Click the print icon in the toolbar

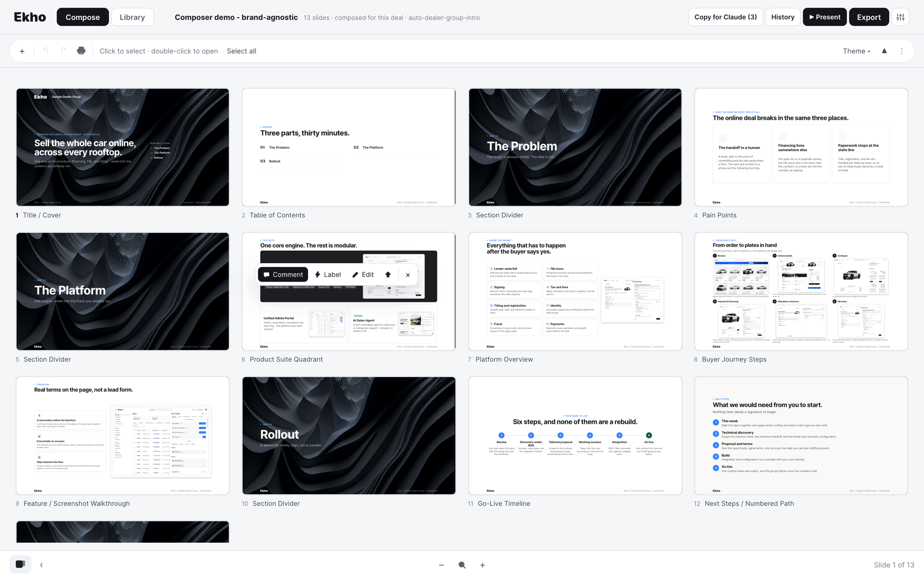point(81,51)
